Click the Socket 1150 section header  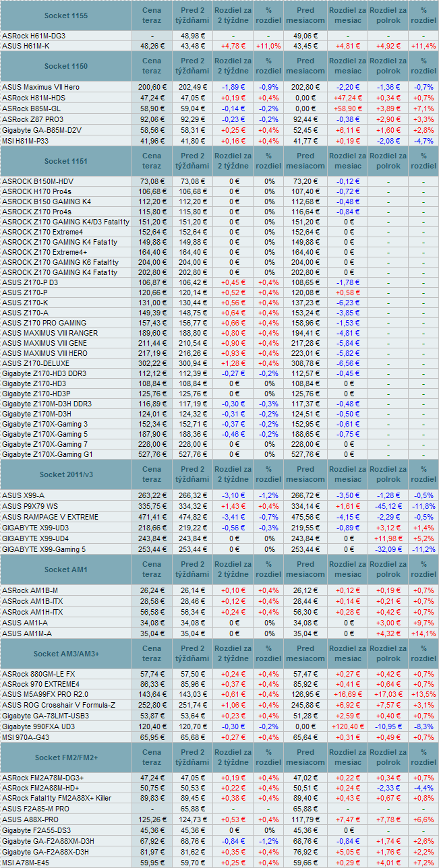tap(65, 67)
